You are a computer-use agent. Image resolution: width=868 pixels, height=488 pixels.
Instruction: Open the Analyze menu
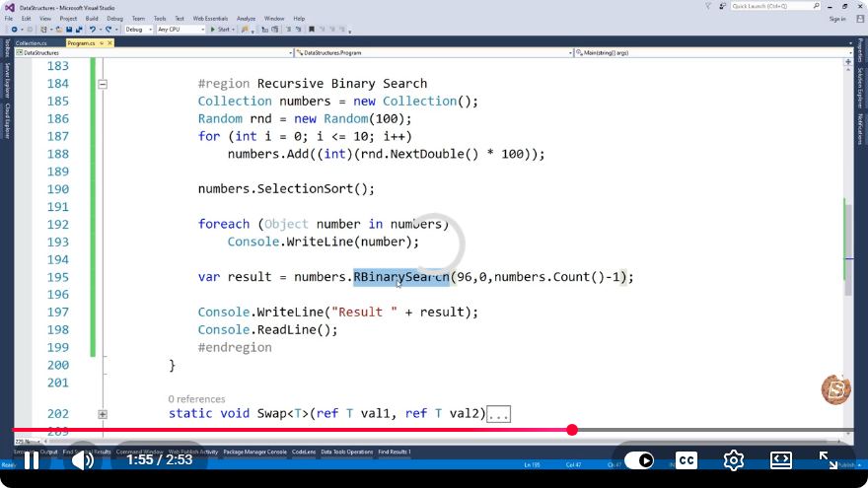246,19
